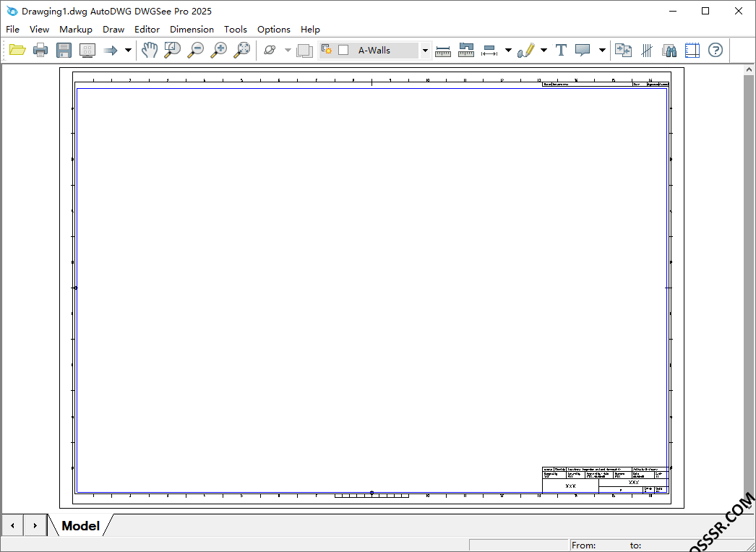This screenshot has width=756, height=552.
Task: Click the monitor thumbnail view icon
Action: [x=87, y=50]
